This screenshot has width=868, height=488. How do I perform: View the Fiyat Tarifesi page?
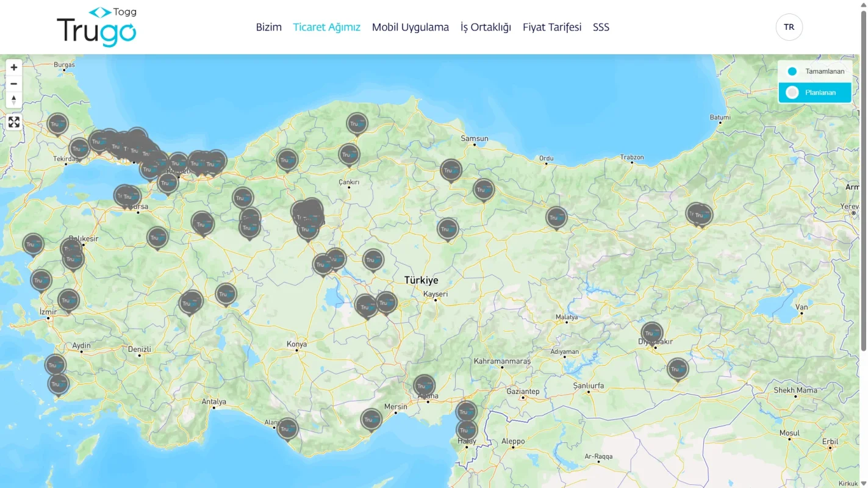(551, 27)
